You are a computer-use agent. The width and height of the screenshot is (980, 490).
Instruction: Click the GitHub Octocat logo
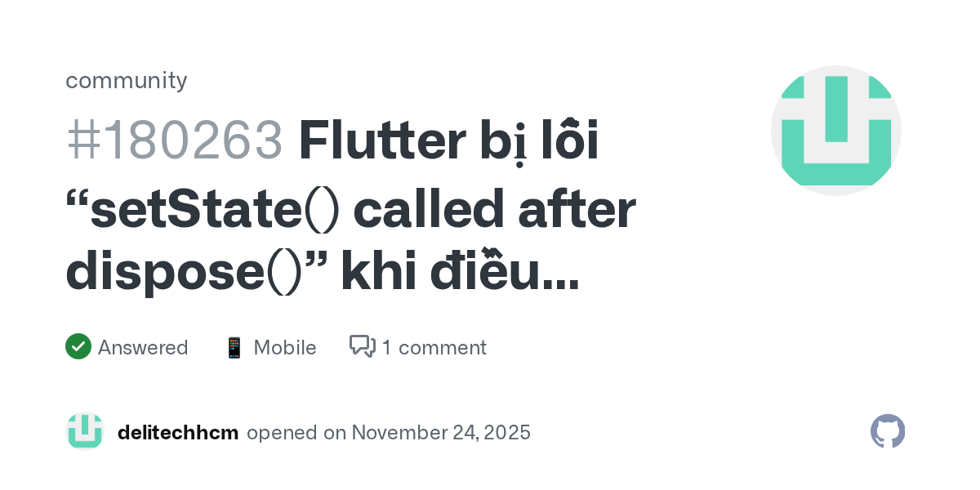coord(888,431)
